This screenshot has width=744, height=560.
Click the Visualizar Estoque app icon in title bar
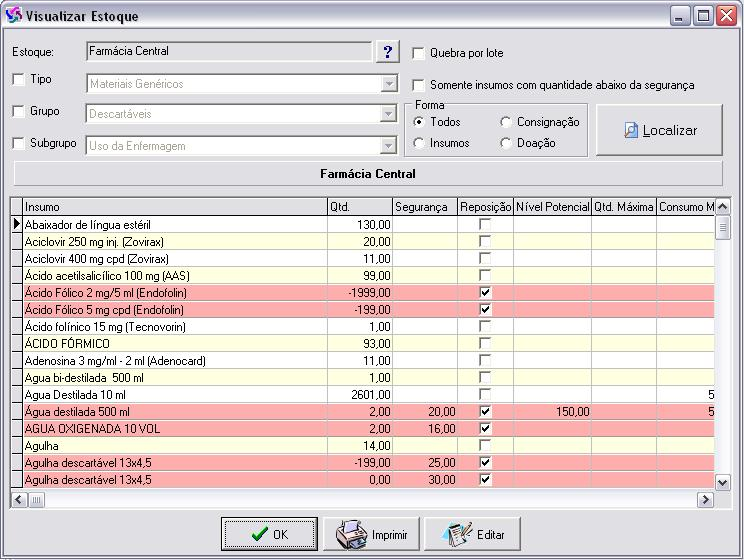click(13, 16)
